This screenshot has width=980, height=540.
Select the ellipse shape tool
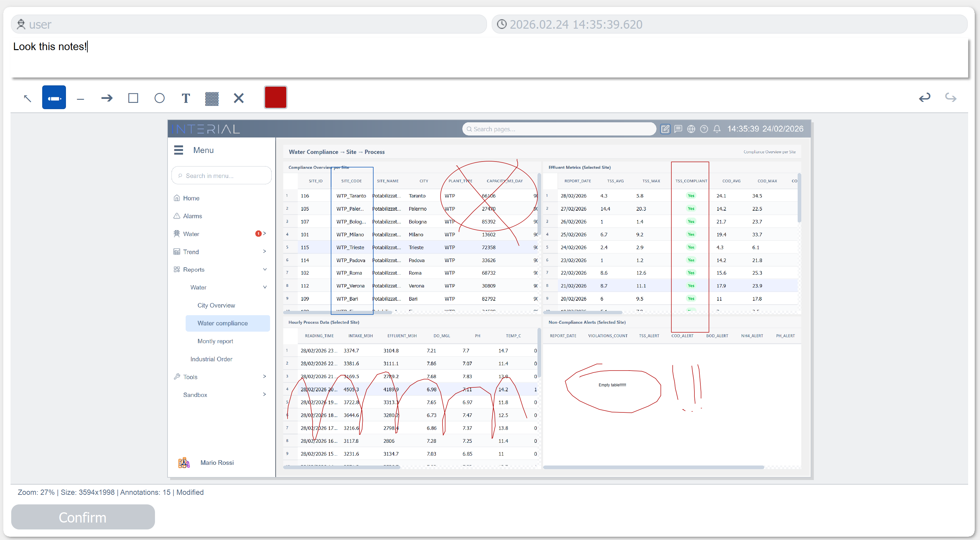coord(159,98)
